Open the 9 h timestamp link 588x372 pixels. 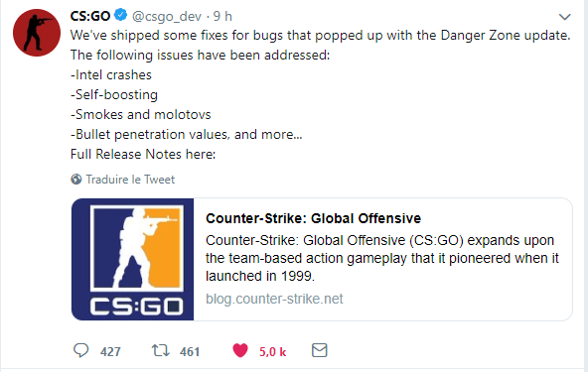point(222,16)
